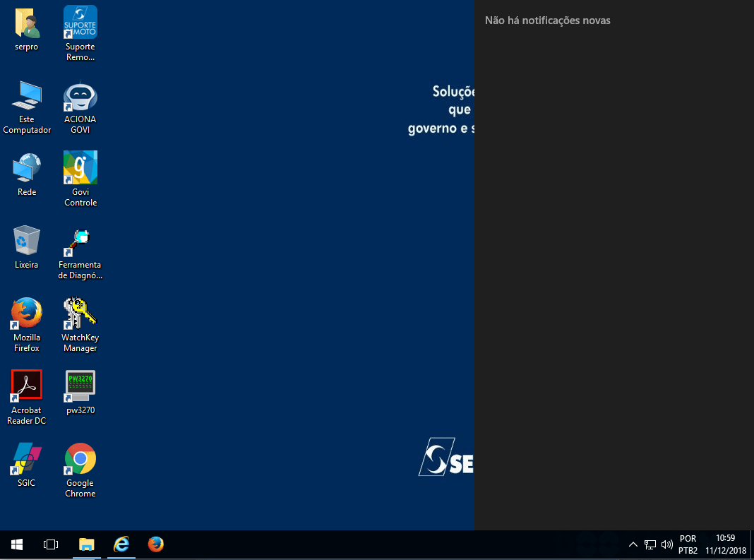754x560 pixels.
Task: Expand the hidden system tray icons
Action: click(633, 544)
